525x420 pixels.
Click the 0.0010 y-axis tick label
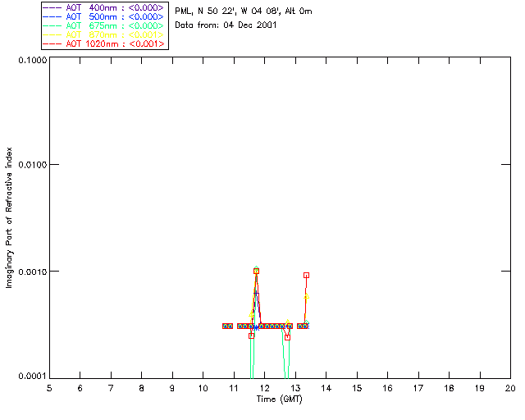pos(32,272)
